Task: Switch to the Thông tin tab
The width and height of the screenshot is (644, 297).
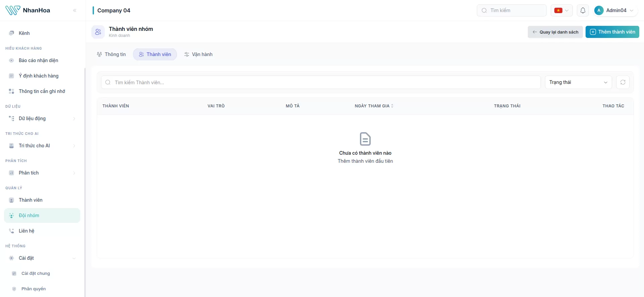Action: click(x=111, y=54)
